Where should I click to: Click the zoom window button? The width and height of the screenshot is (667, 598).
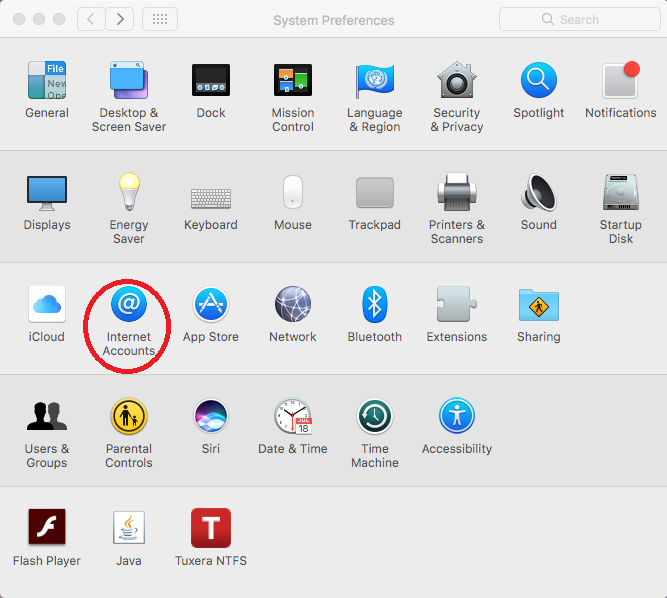click(59, 19)
